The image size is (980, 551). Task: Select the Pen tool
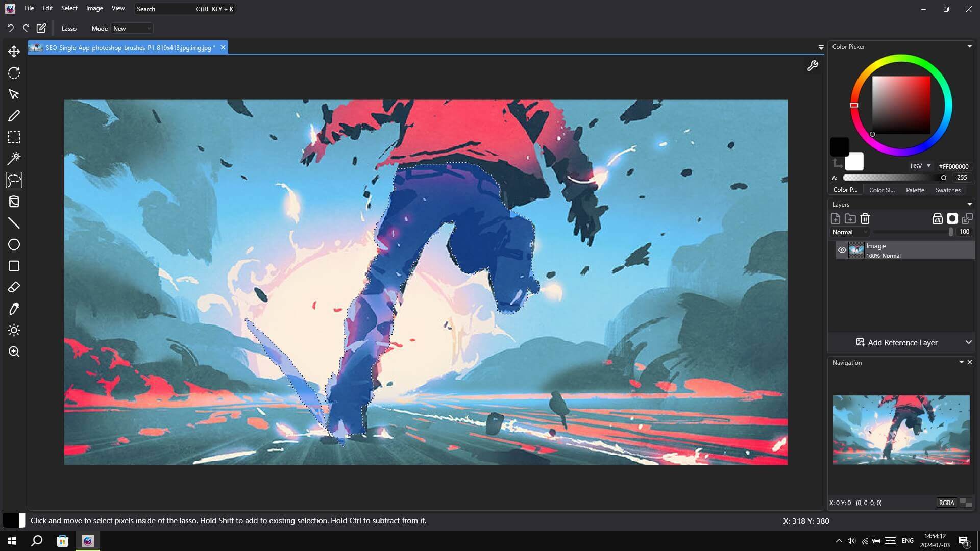tap(14, 116)
